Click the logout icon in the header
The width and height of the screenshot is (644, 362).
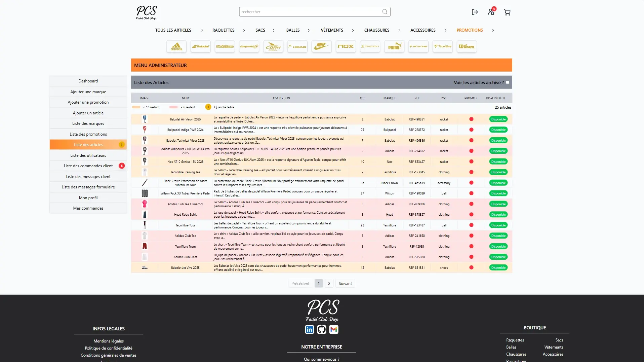(x=475, y=12)
